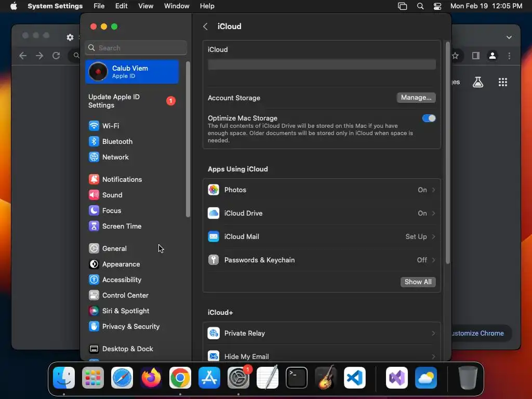Open Private Relay row chevron
The image size is (532, 399).
click(434, 333)
